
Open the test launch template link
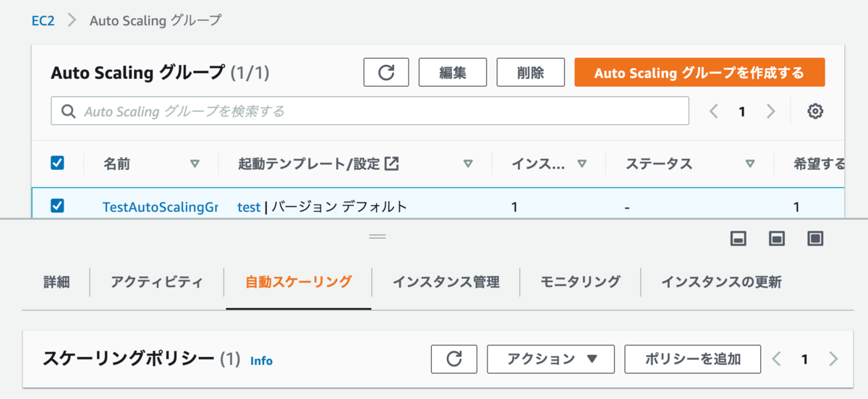249,207
